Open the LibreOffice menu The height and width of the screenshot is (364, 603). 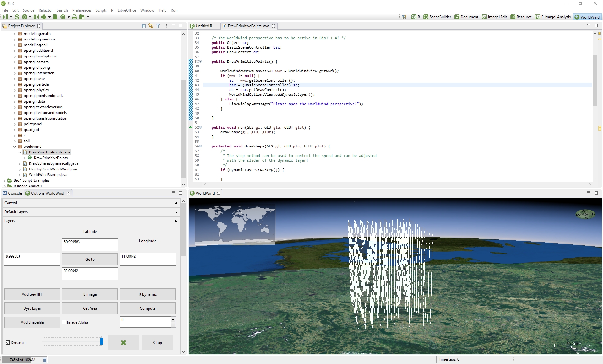(x=127, y=10)
